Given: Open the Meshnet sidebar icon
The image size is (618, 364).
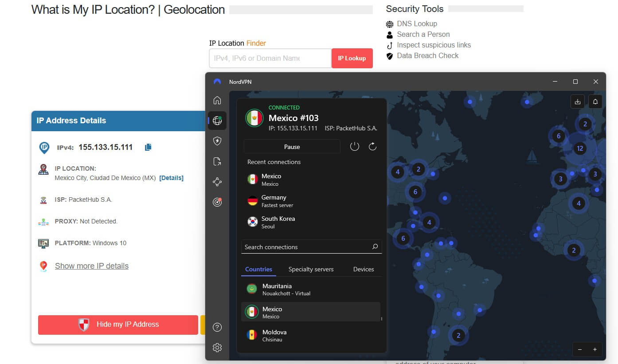Looking at the screenshot, I should pyautogui.click(x=217, y=182).
